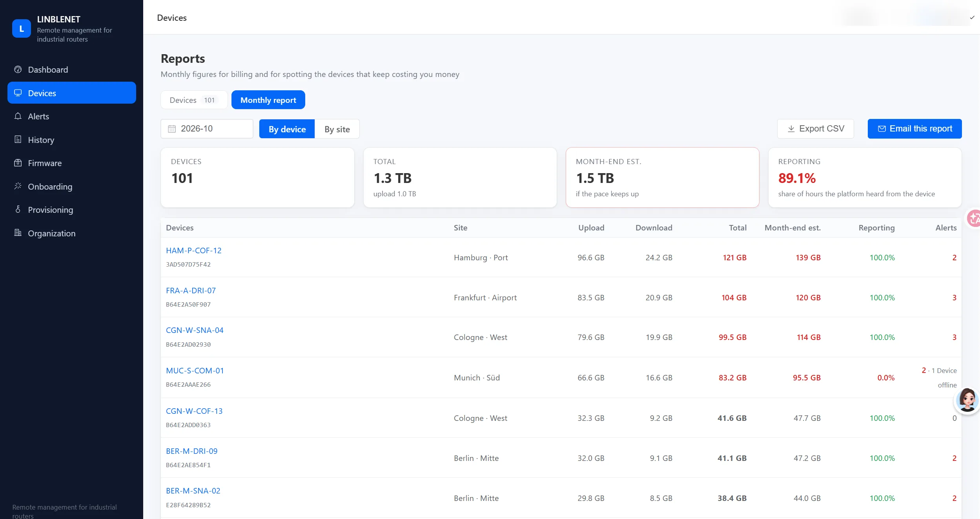Click the Month-end est. column header
980x519 pixels.
click(x=792, y=228)
